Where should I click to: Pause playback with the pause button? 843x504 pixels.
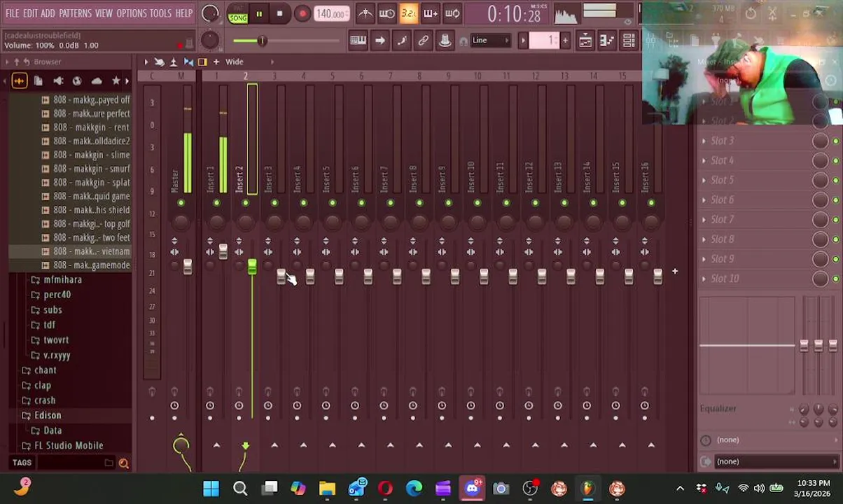pyautogui.click(x=258, y=13)
